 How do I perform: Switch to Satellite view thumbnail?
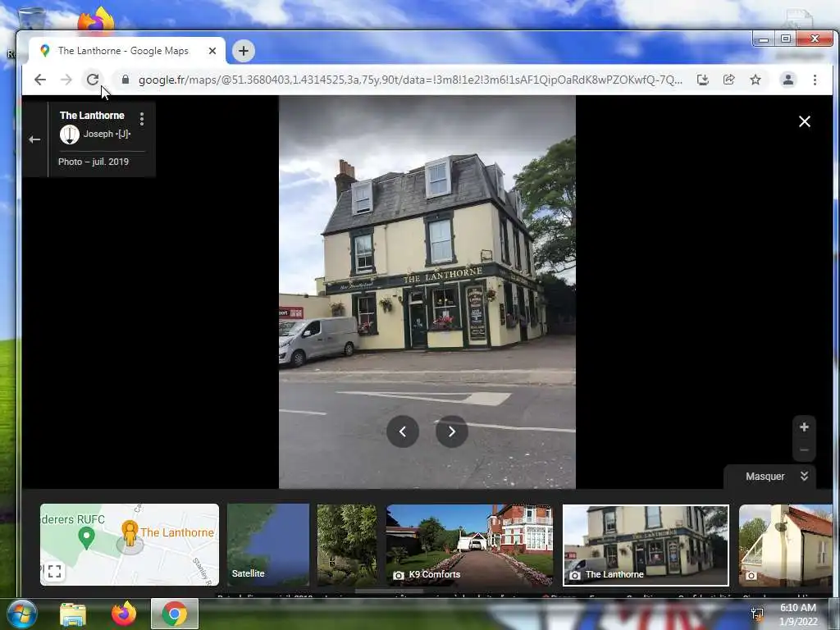(x=268, y=545)
